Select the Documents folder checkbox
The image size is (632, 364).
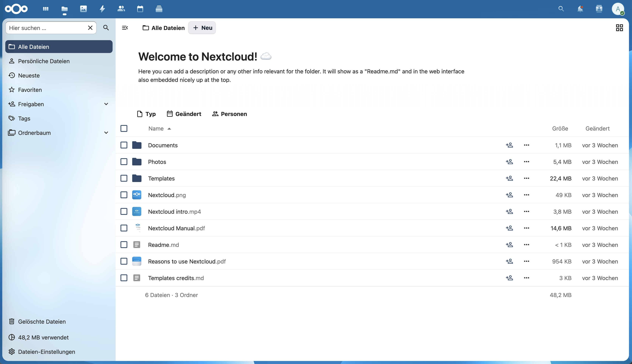click(x=124, y=145)
